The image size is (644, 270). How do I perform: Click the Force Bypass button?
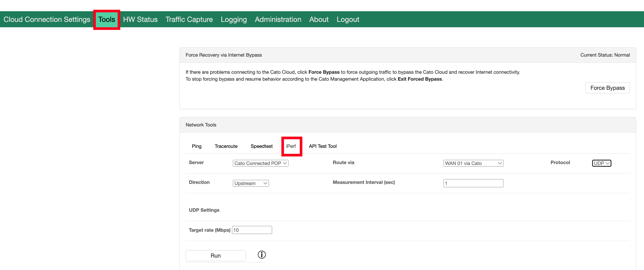[x=607, y=88]
